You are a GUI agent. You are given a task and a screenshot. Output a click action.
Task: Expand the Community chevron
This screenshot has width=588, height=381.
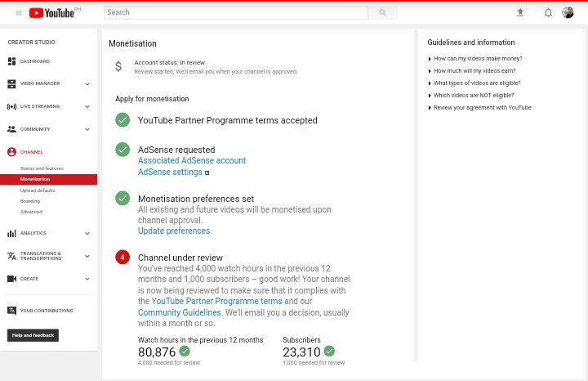click(x=87, y=129)
